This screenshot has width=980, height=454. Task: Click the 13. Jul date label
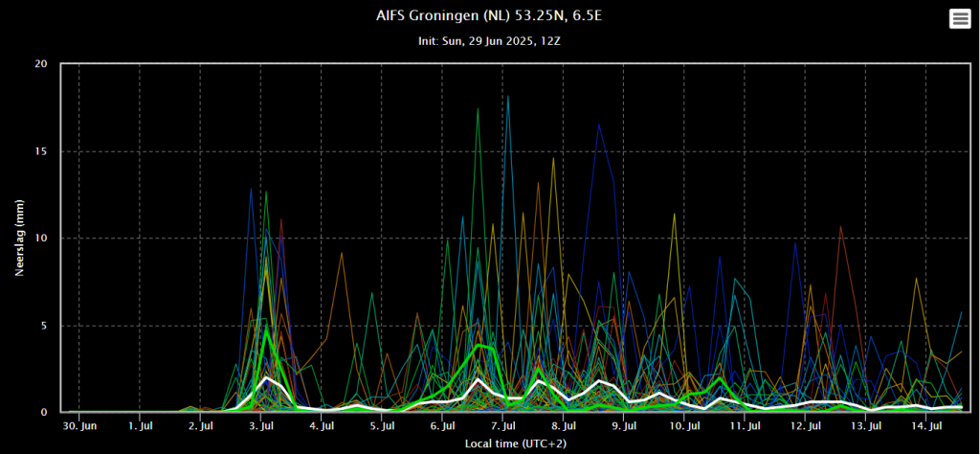pos(867,426)
